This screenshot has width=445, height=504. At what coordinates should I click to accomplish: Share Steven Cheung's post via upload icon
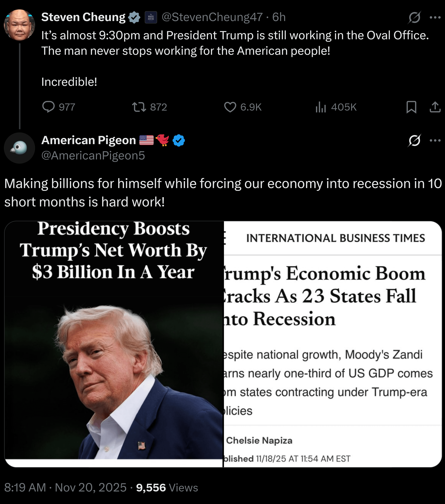tap(435, 107)
